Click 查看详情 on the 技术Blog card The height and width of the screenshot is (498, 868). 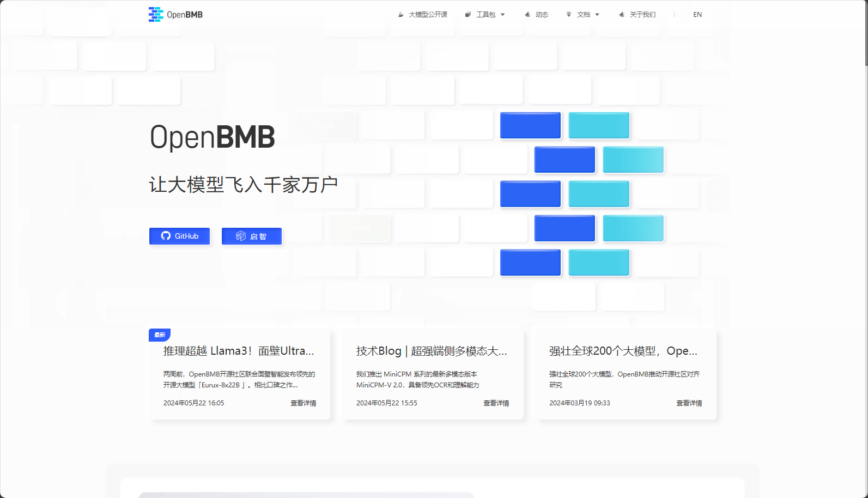[x=496, y=403]
